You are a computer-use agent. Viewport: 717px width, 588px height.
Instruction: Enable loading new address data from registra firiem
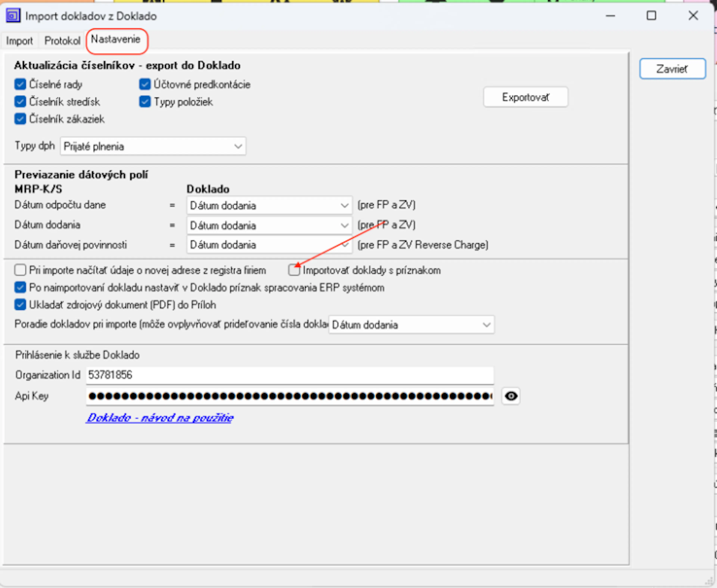pyautogui.click(x=20, y=270)
